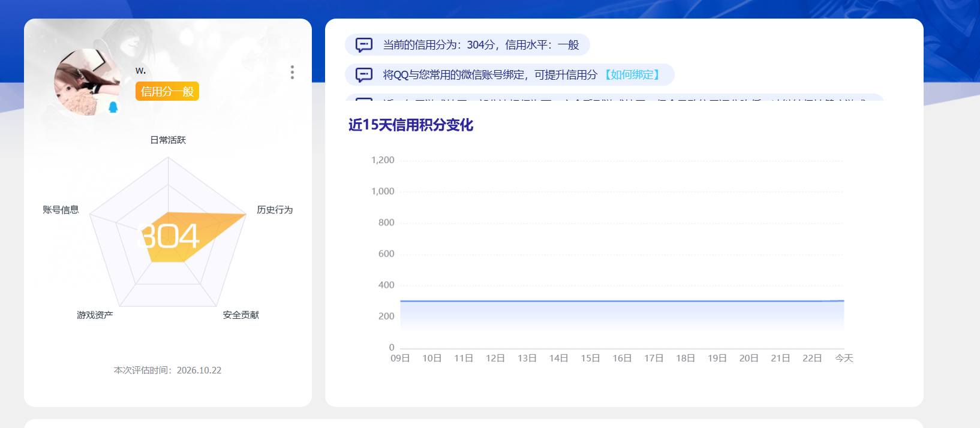The height and width of the screenshot is (428, 980).
Task: Select the 日常活跃 radar label
Action: 168,140
